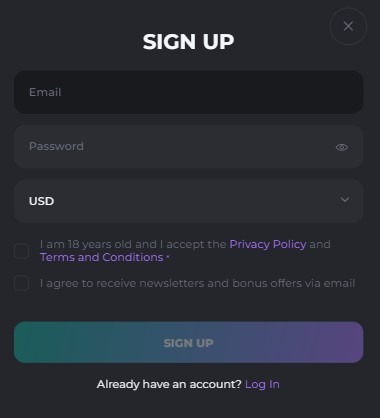Select the SIGN UP heading title
This screenshot has width=380, height=418.
pos(188,42)
